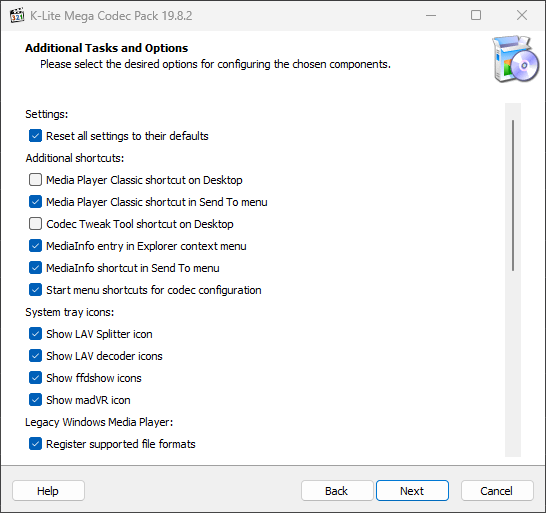
Task: Click the vertical scrollbar thumb
Action: coord(513,195)
